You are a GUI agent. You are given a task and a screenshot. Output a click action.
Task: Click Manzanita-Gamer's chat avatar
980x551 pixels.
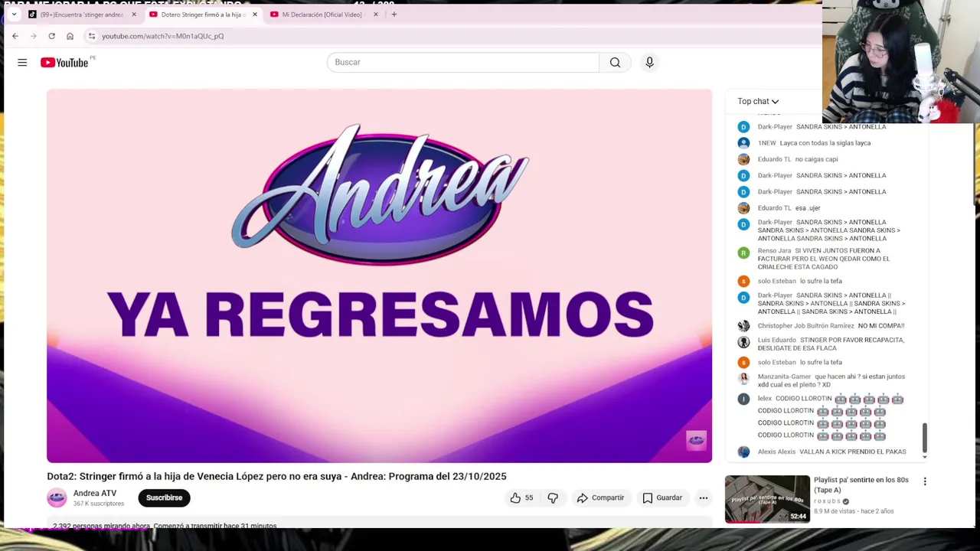[x=743, y=379]
